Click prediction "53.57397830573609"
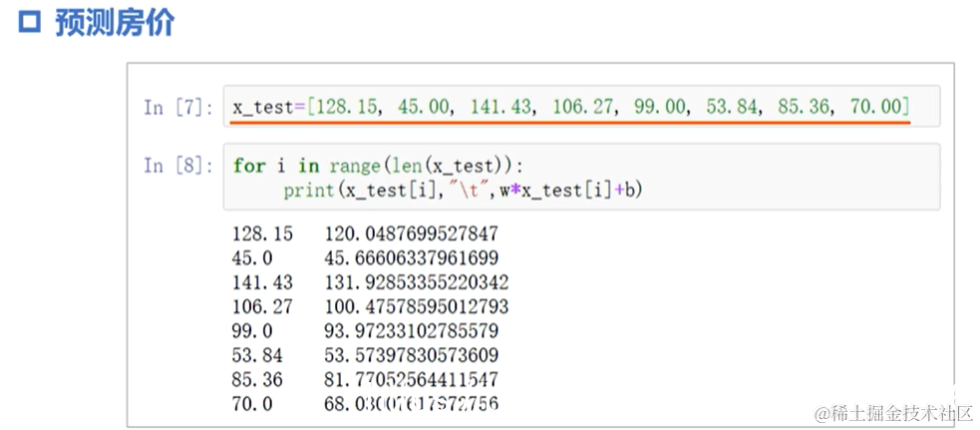 click(x=412, y=355)
